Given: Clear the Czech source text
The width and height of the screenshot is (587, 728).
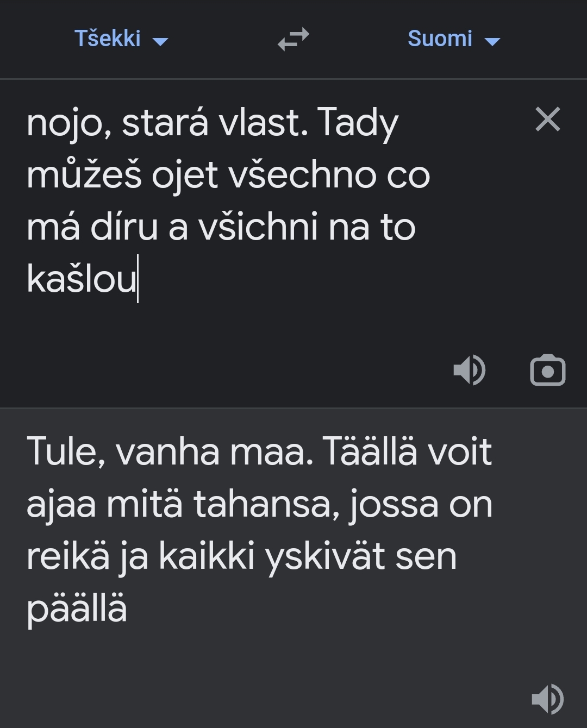Looking at the screenshot, I should pos(547,120).
